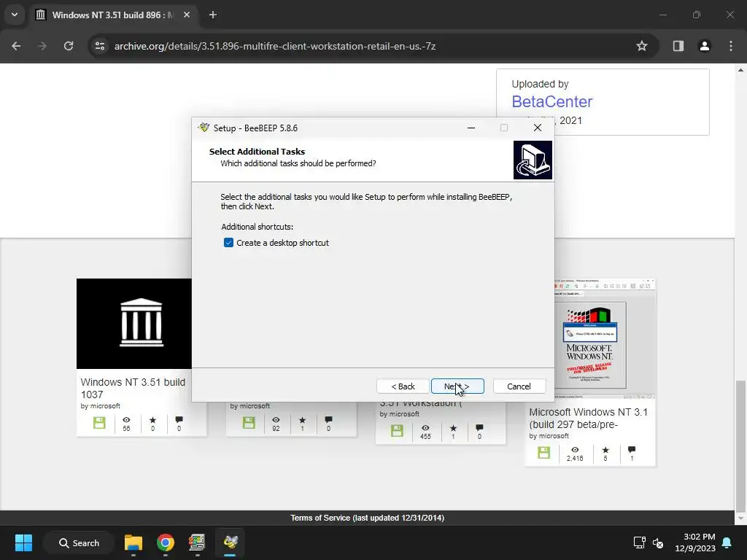Open File Explorer from taskbar
This screenshot has width=747, height=560.
tap(133, 542)
